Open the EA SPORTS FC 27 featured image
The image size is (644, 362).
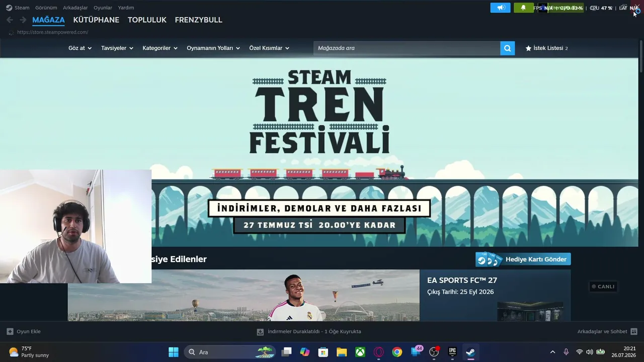244,295
